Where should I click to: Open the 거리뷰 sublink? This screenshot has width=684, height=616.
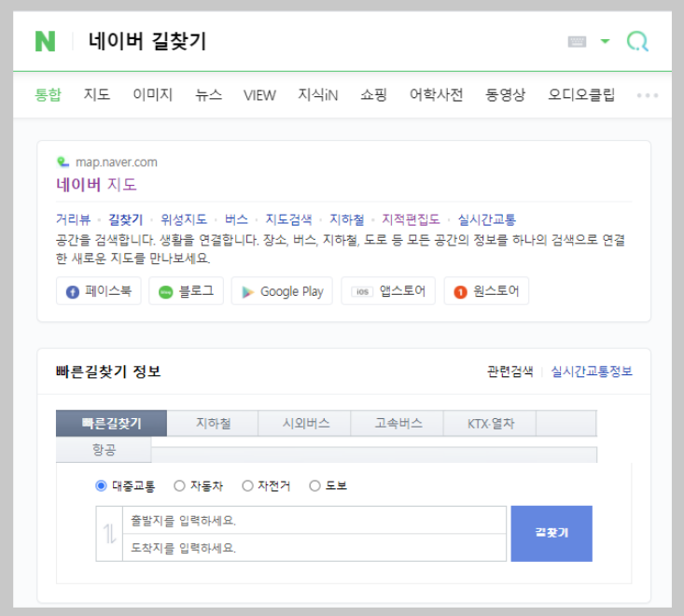pos(74,219)
